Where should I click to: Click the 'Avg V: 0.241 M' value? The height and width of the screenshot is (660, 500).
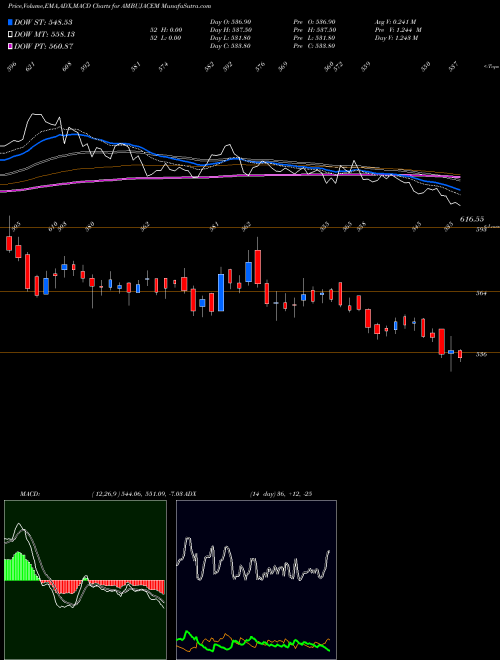(x=396, y=22)
